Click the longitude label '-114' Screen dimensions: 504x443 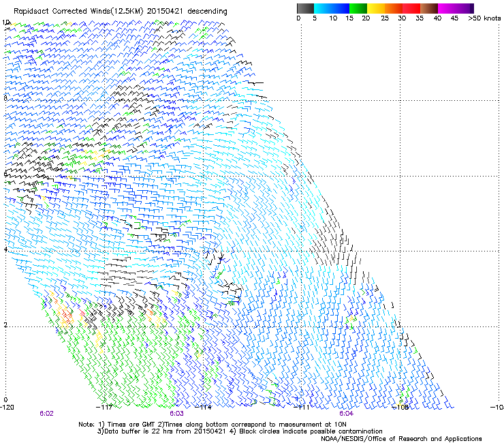pos(203,408)
